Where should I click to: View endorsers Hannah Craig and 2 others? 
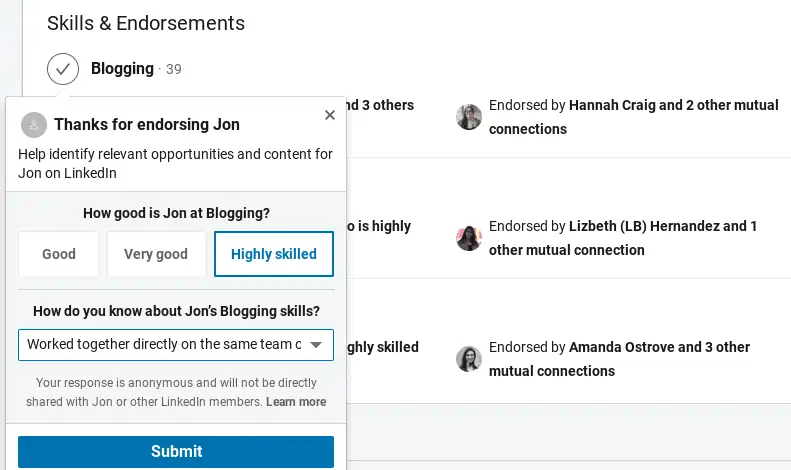(633, 117)
